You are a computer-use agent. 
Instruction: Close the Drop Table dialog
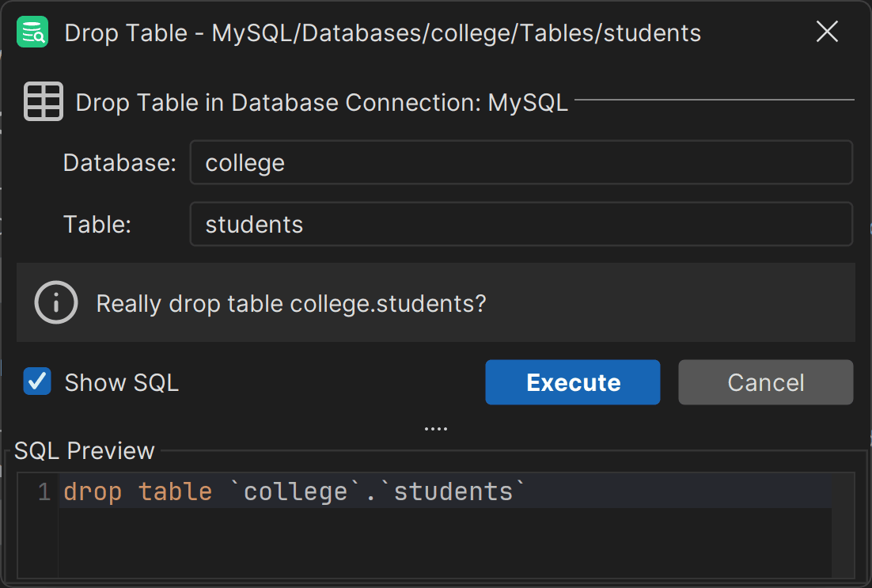(826, 32)
